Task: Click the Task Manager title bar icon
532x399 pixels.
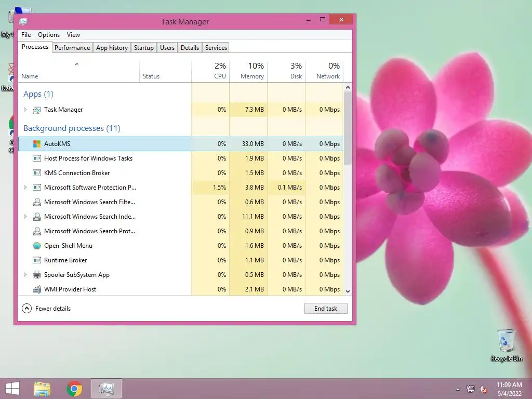Action: (x=23, y=22)
